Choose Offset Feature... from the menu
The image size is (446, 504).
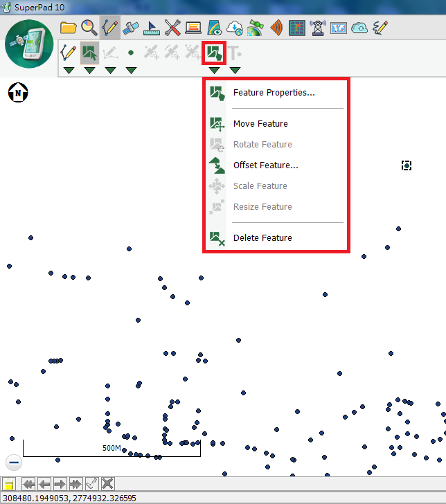point(276,165)
